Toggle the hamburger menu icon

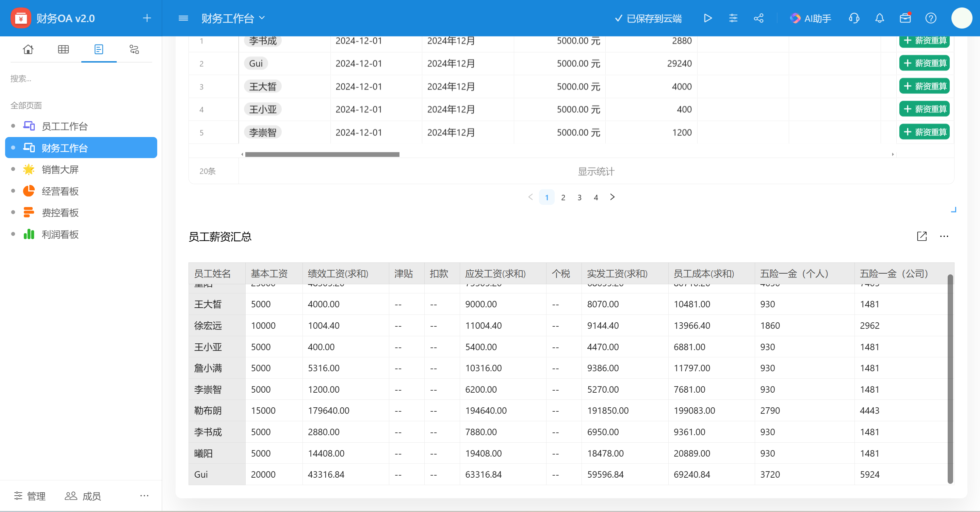[183, 18]
